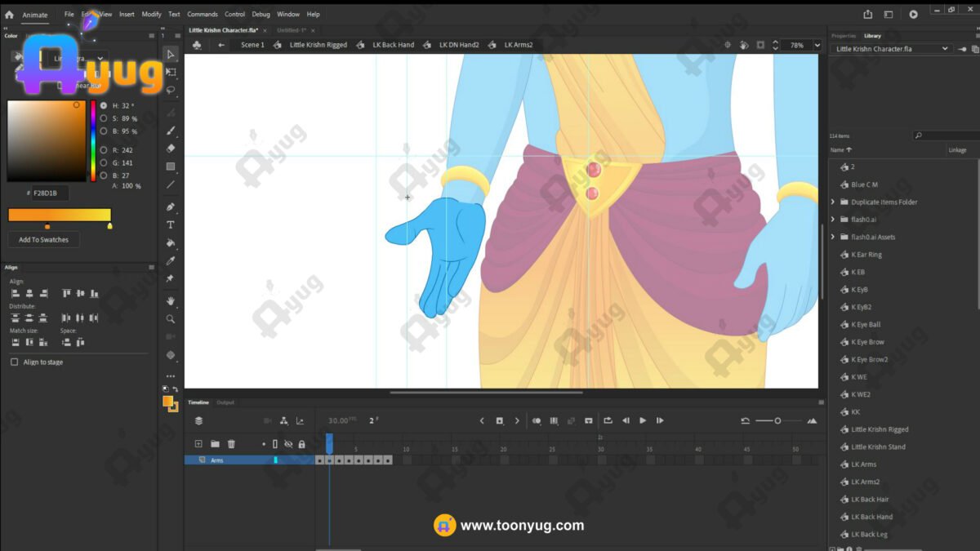Screen dimensions: 980x551
Task: Open the Modify menu
Action: click(152, 15)
